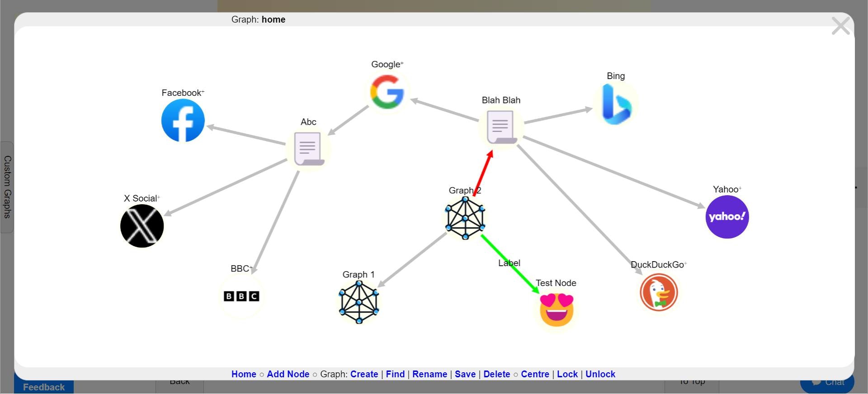
Task: Click the X Social node icon
Action: coord(142,226)
